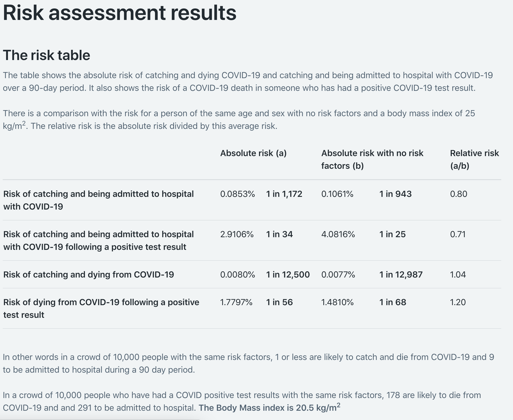Click the 1.7797% absolute risk cell
Viewport: 513px width, 420px height.
(236, 302)
